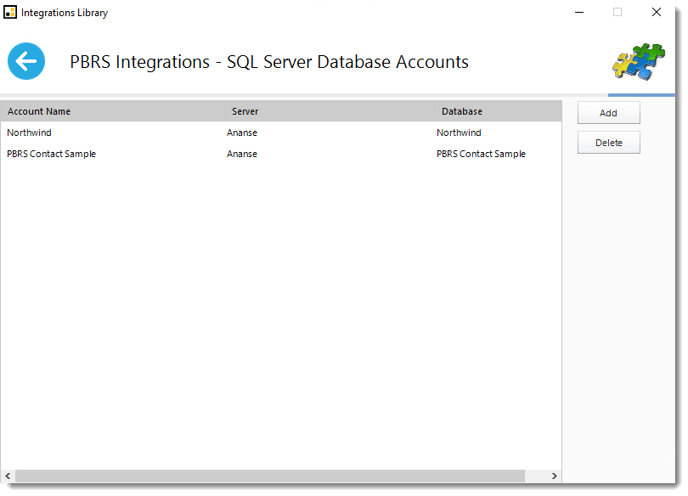Click Ananse server in Northwind row
Screen dimensions: 688x496
(242, 133)
